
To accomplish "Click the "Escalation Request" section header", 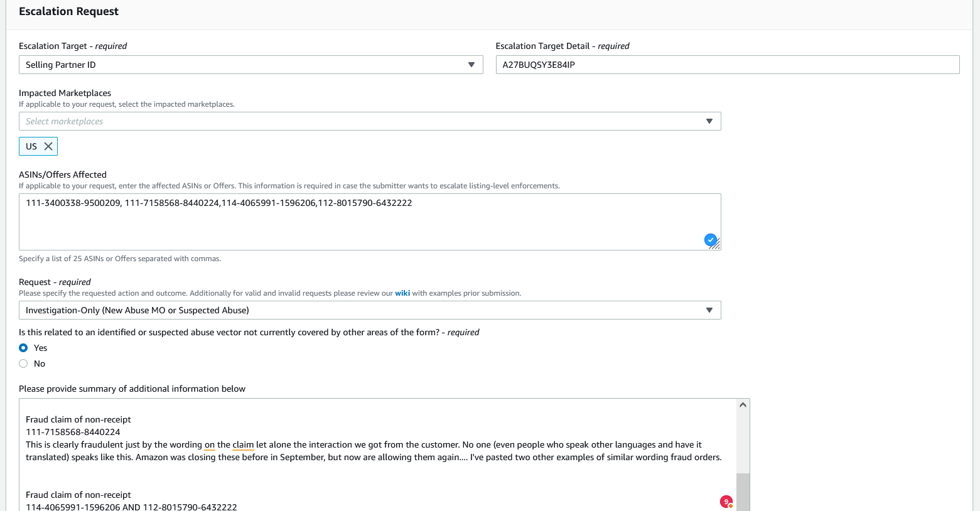I will pyautogui.click(x=69, y=11).
